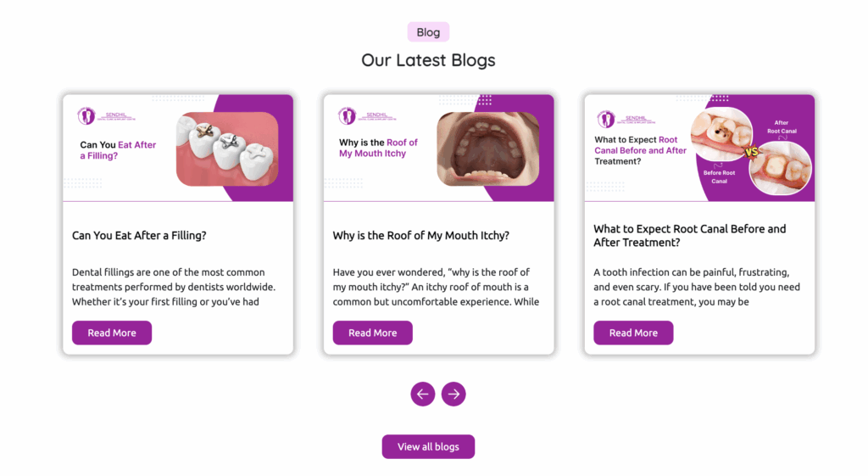The image size is (868, 476).
Task: Click the View all blogs button
Action: pos(428,446)
